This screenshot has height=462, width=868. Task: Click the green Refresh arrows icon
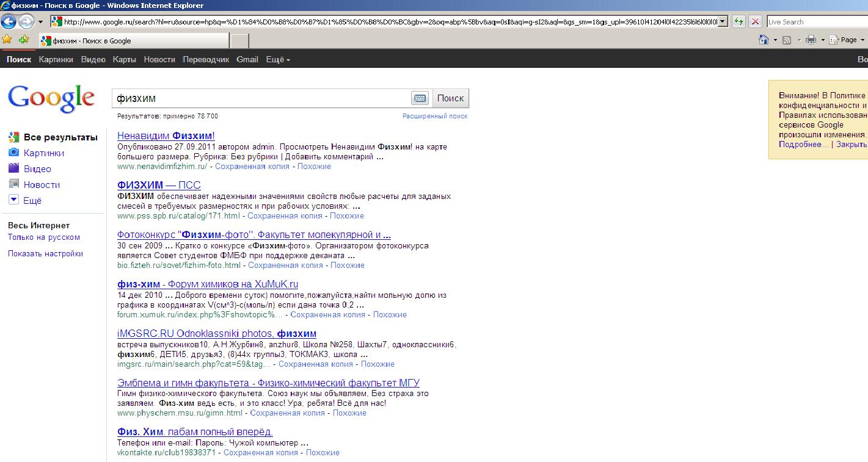click(739, 21)
